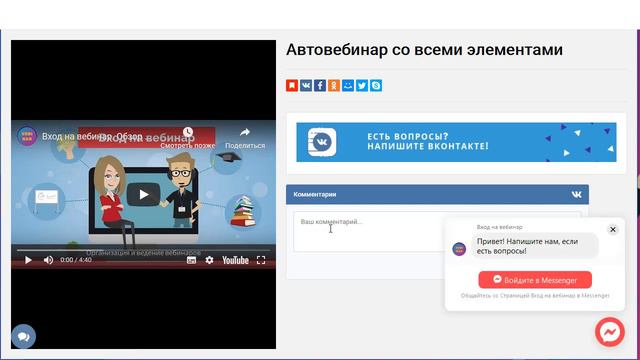The image size is (640, 360).
Task: Switch video to fullscreen mode
Action: [261, 260]
